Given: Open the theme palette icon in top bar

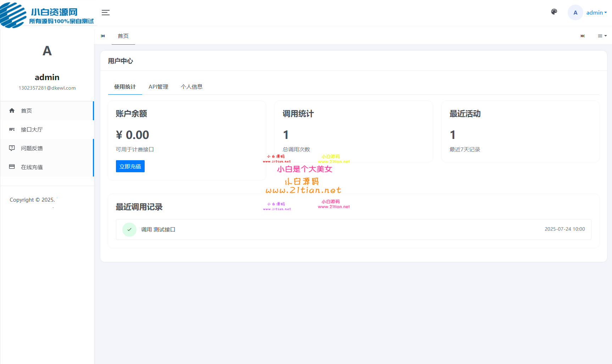Looking at the screenshot, I should point(554,12).
